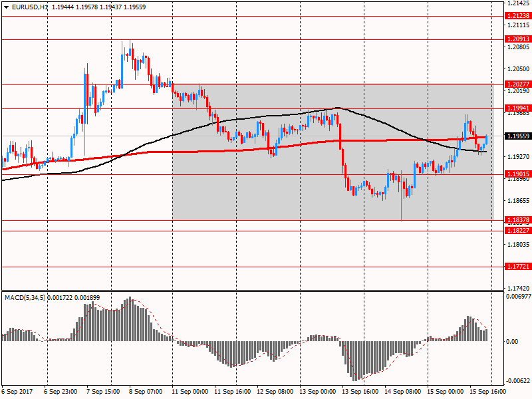This screenshot has width=532, height=399.
Task: Select the 13 Sep 16:00 time label
Action: tap(360, 392)
